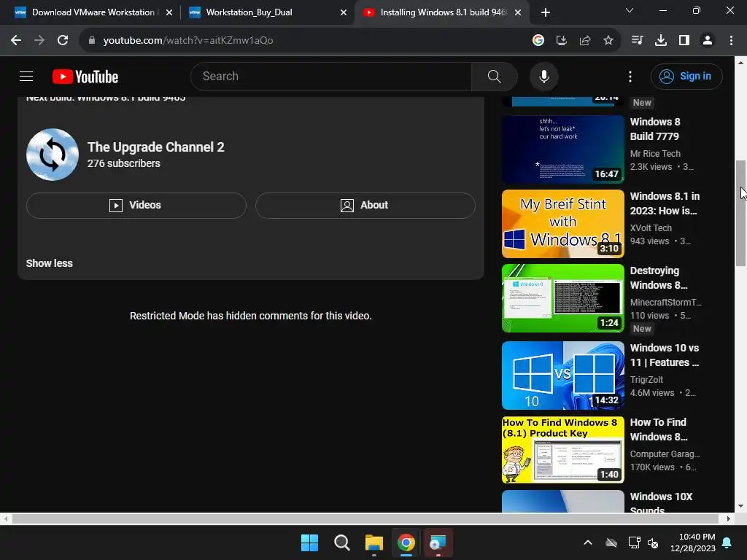Open Windows 10X Sounds video title
This screenshot has width=747, height=560.
661,502
